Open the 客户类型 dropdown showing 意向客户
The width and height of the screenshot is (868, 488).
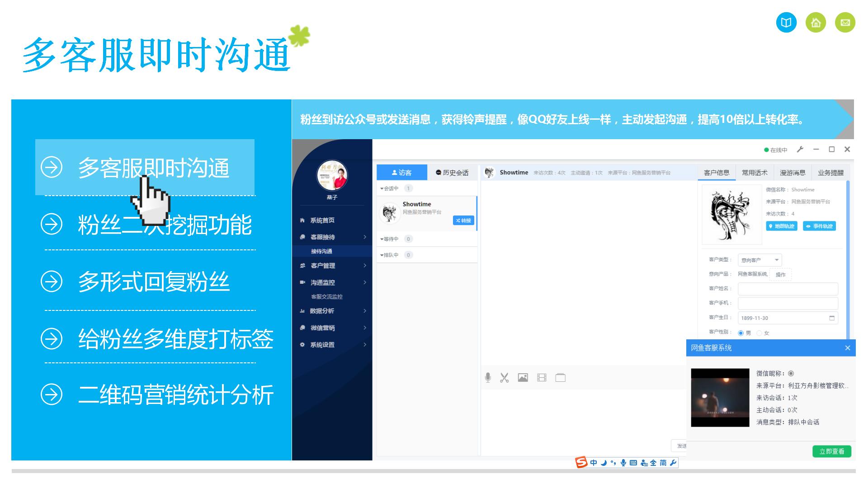[x=759, y=260]
